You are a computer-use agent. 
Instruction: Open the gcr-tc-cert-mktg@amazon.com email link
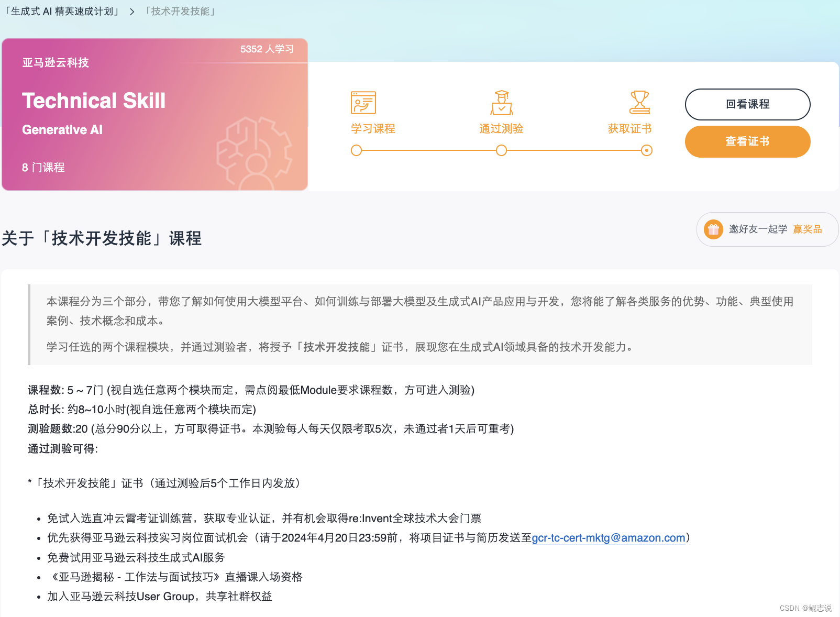point(609,538)
